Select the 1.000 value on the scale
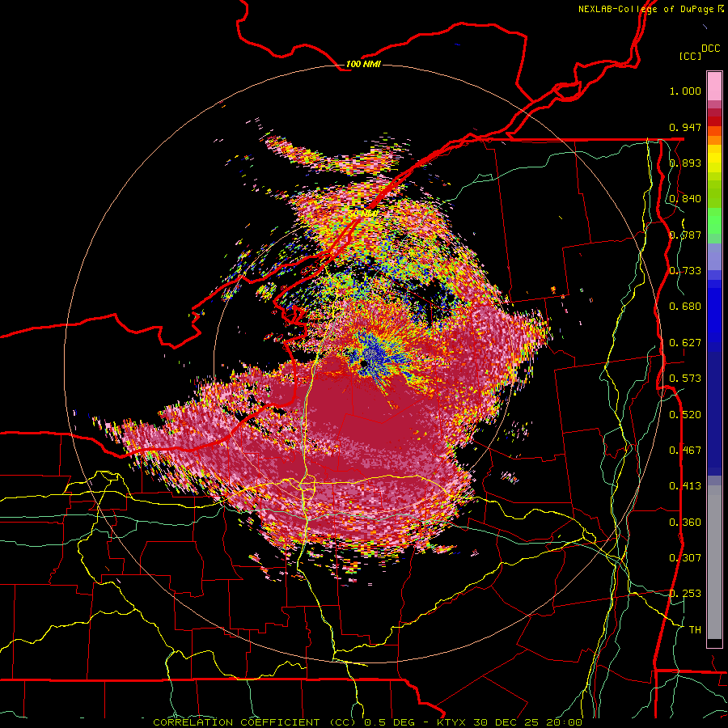Image resolution: width=728 pixels, height=728 pixels. pos(685,91)
